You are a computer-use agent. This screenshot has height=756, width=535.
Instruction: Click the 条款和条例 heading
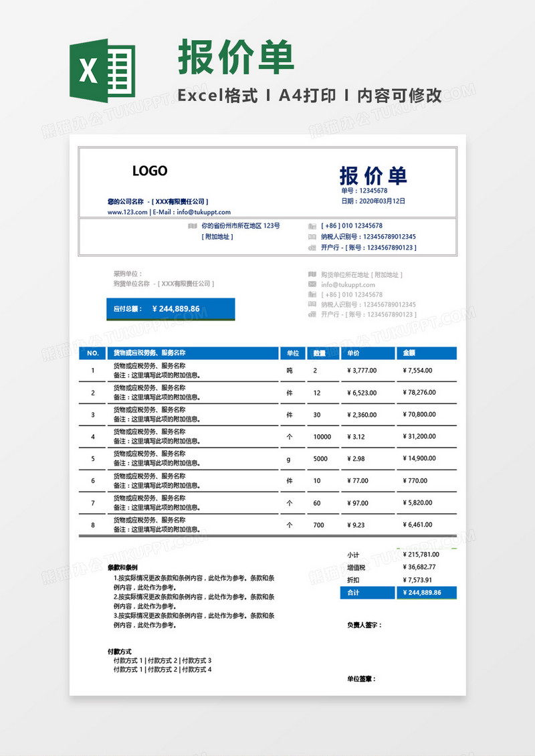pos(122,567)
